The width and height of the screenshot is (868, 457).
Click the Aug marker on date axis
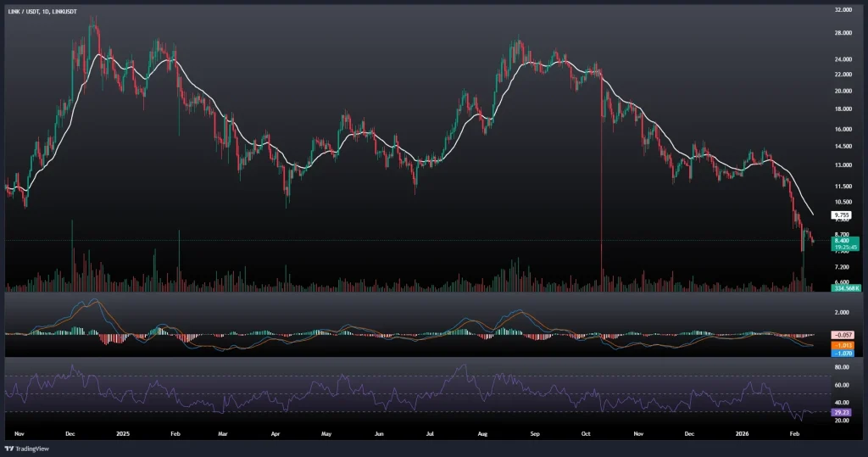click(483, 432)
